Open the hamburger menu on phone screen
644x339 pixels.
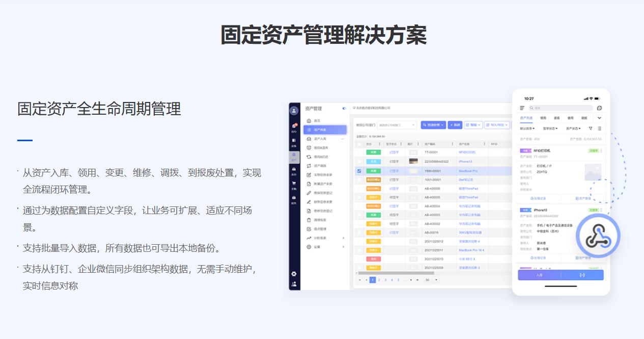522,108
